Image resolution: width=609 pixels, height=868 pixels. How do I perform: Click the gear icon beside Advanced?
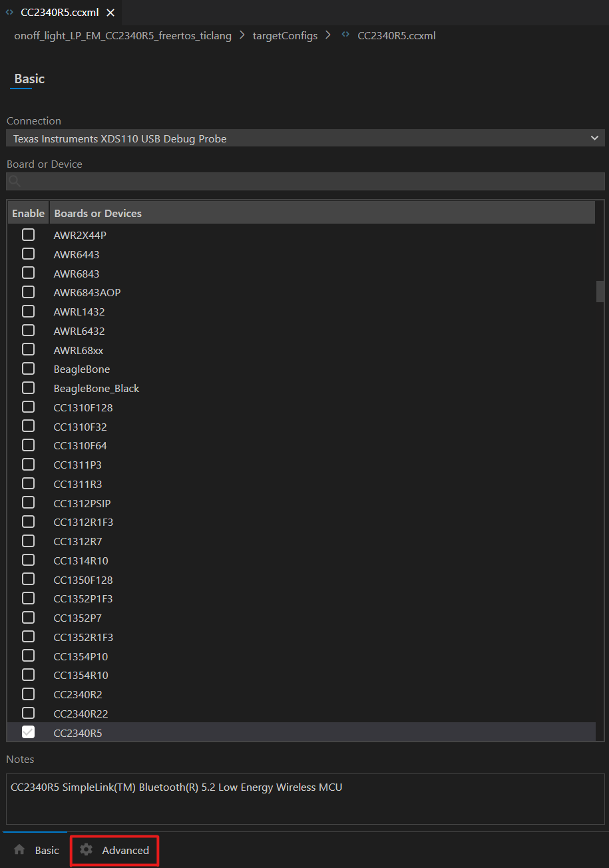click(86, 849)
